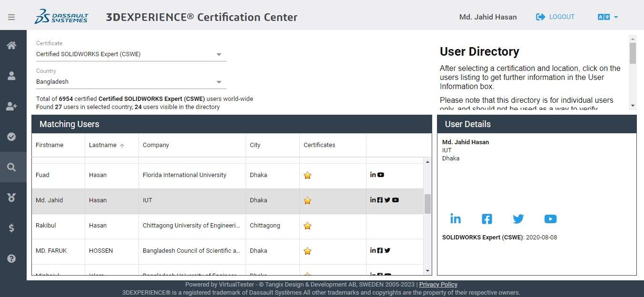The image size is (644, 297).
Task: Click the Twitter icon in the User Details panel
Action: click(518, 219)
